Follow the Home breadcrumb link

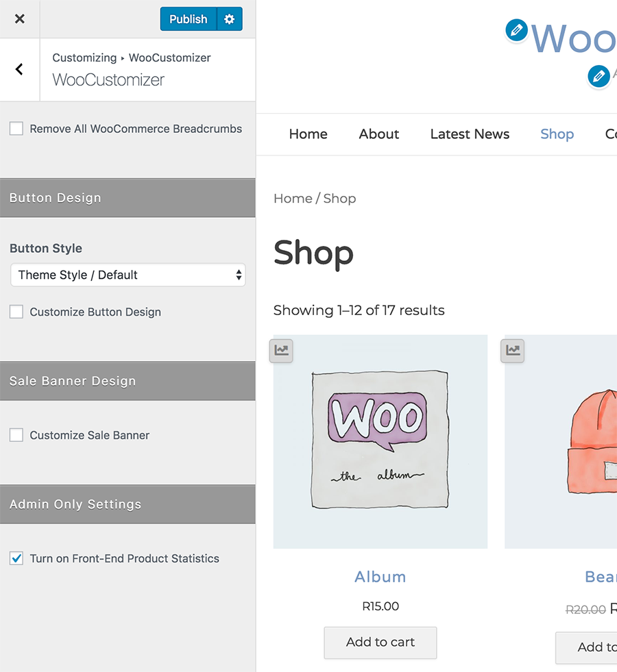click(293, 199)
